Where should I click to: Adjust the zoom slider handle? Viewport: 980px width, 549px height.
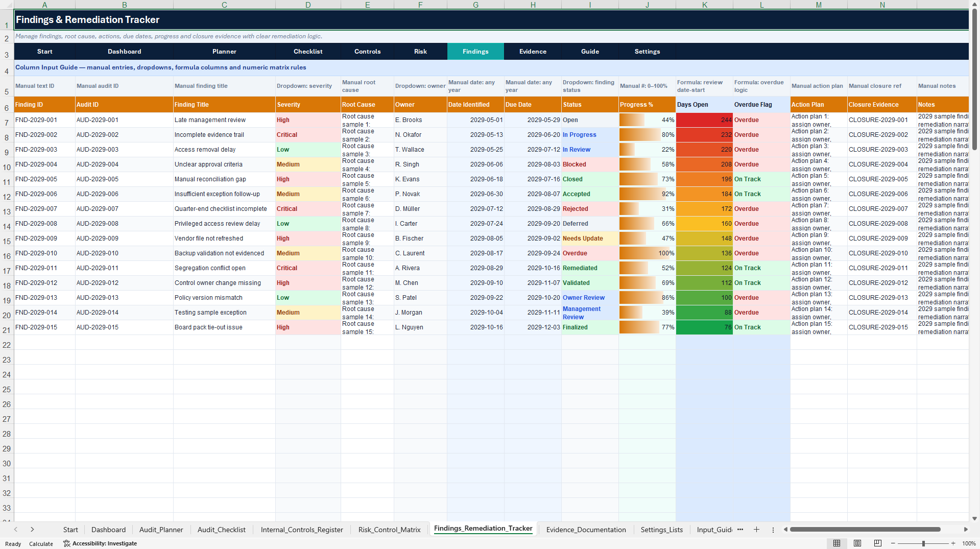point(923,543)
